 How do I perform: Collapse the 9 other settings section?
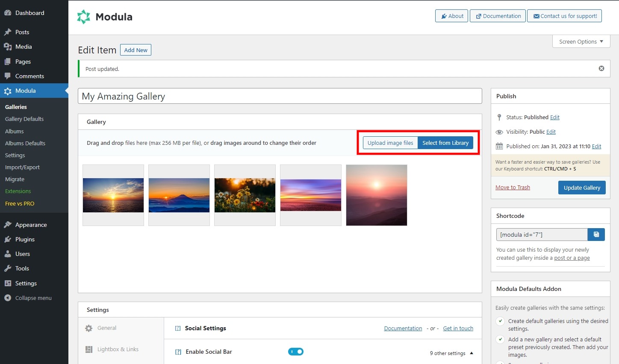[472, 353]
